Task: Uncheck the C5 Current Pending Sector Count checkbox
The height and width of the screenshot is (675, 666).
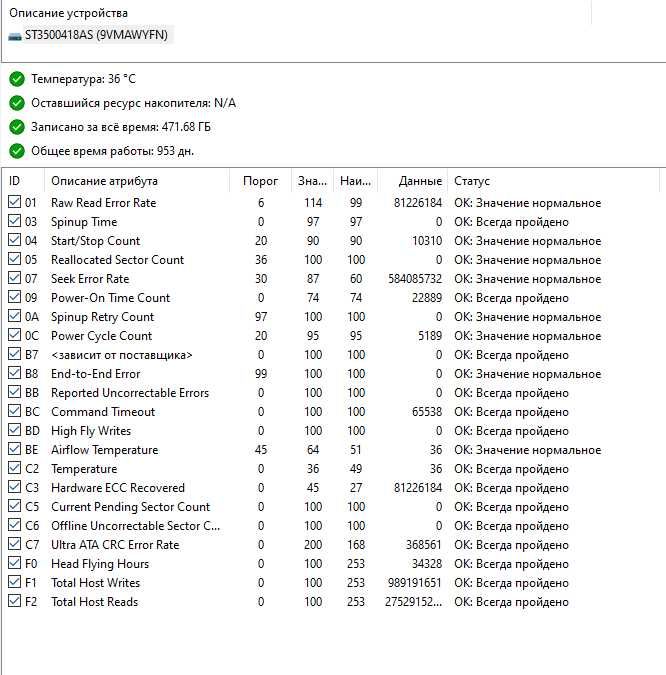Action: pos(14,506)
